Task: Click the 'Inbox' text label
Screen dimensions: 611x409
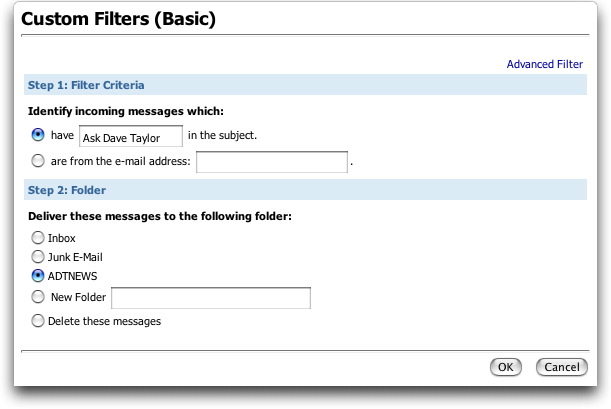Action: 62,238
